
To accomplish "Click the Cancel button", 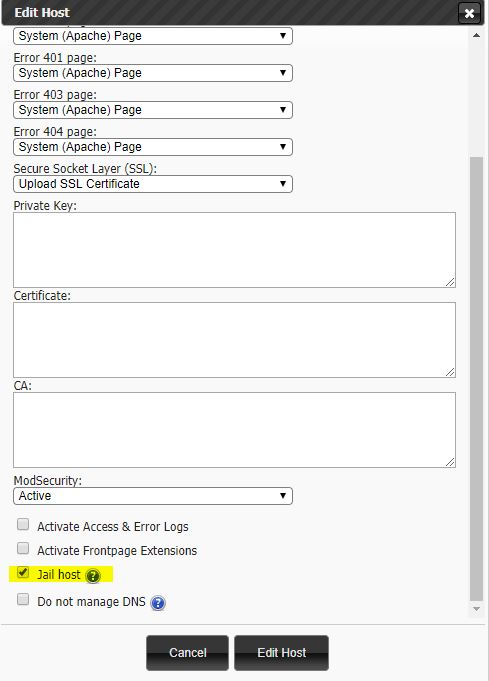I will (x=187, y=653).
